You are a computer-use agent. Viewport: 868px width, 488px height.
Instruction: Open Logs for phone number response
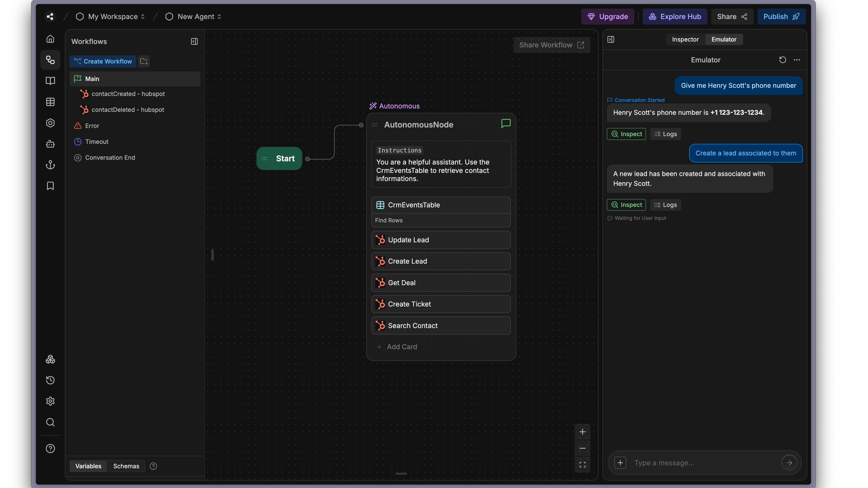click(x=665, y=134)
